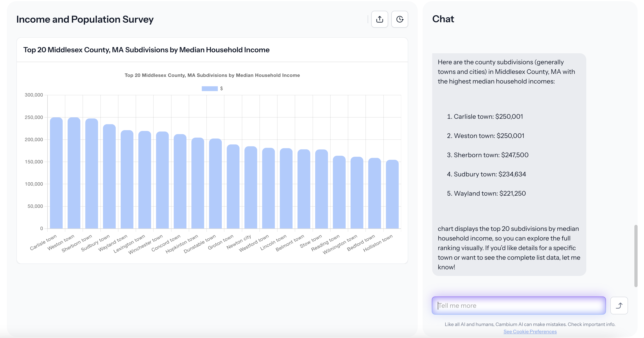Screen dimensions: 644x338
Task: Click the 100,000 y-axis label
Action: click(x=34, y=184)
